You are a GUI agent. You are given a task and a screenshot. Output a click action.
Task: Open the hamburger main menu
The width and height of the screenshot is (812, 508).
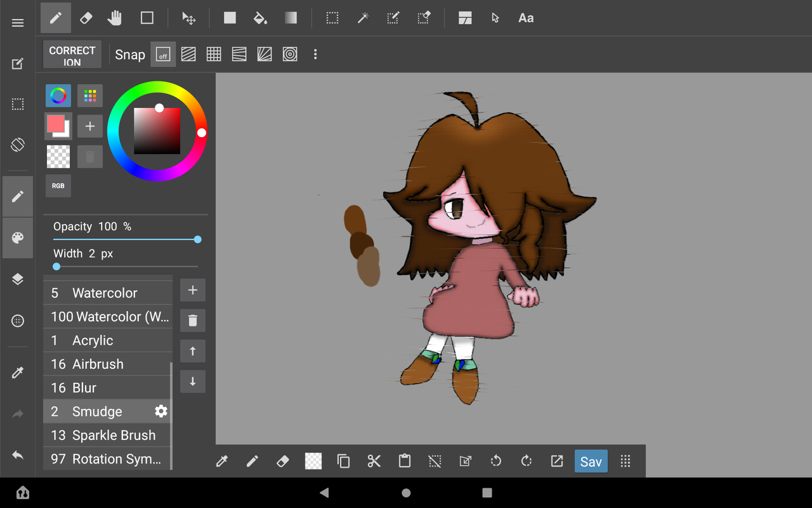click(18, 23)
